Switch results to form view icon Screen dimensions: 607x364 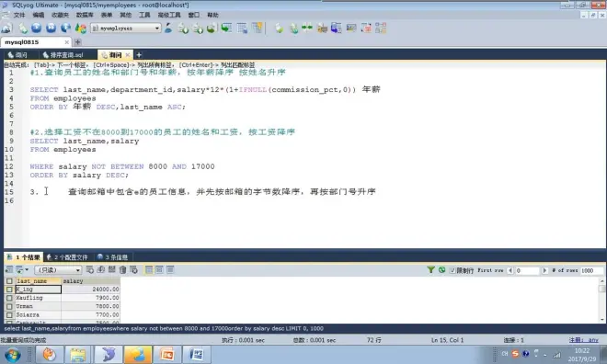[x=159, y=270]
